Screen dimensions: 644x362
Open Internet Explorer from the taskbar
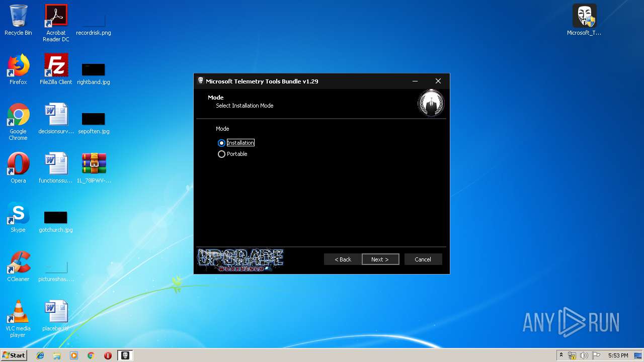40,355
